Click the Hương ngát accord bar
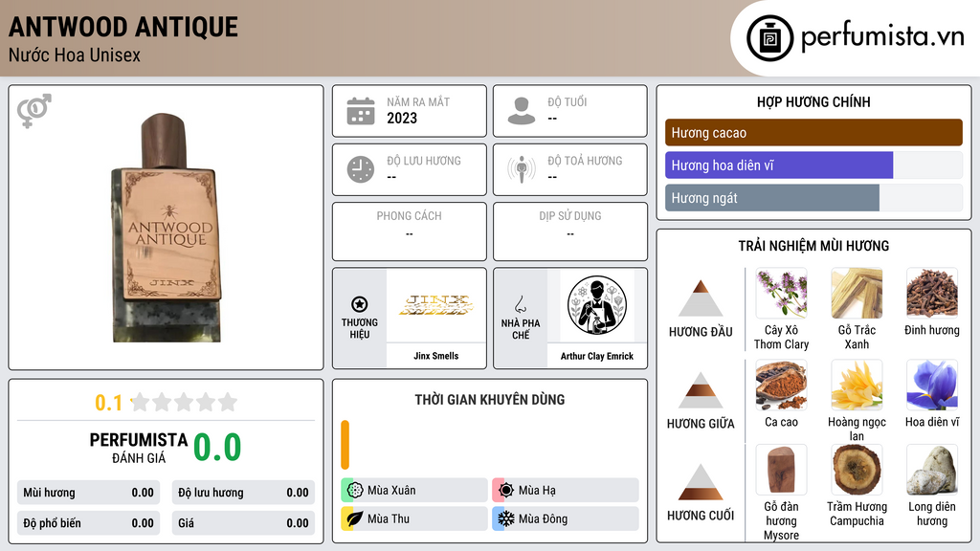 pos(813,198)
